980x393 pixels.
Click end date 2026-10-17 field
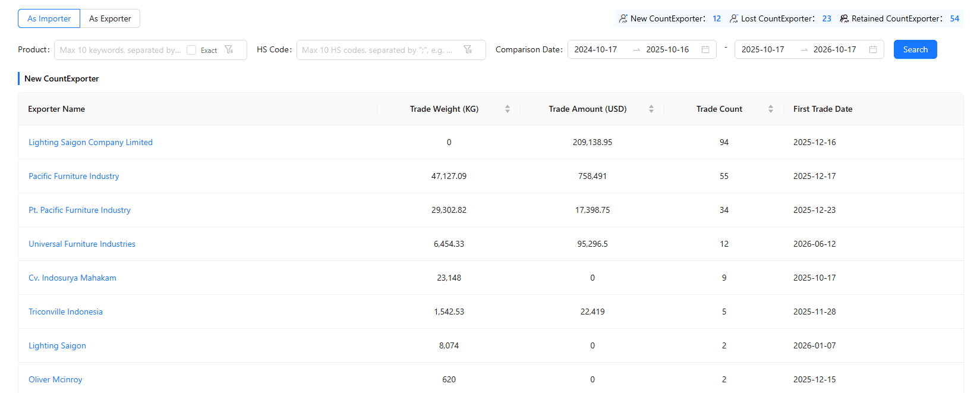point(835,49)
